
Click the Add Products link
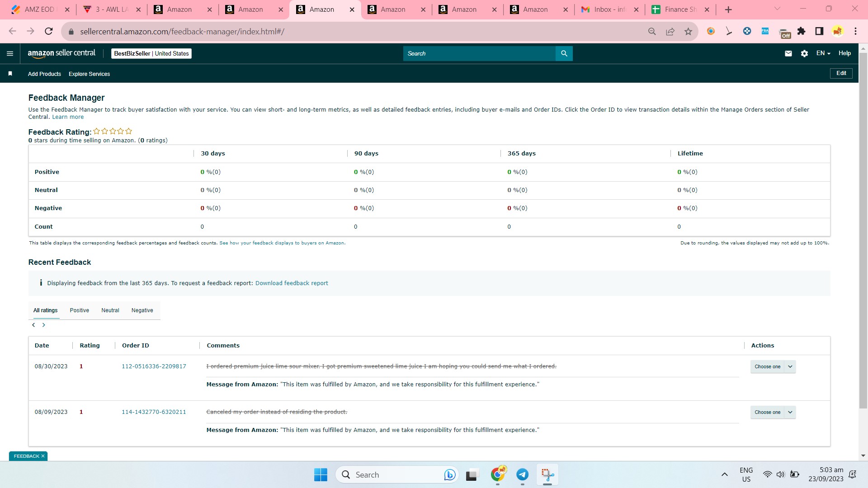click(44, 74)
